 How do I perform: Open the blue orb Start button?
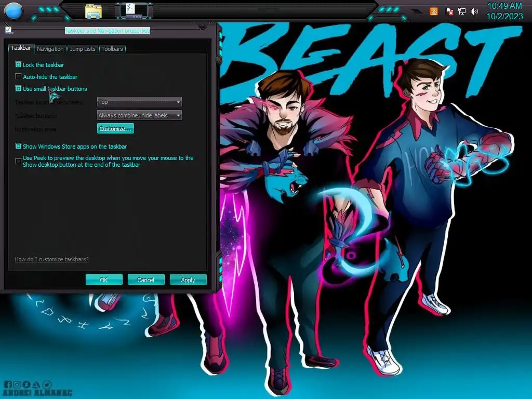[x=14, y=11]
